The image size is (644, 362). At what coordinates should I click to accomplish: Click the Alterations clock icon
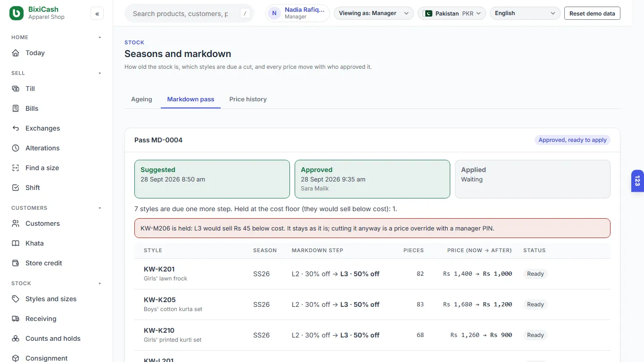[16, 148]
